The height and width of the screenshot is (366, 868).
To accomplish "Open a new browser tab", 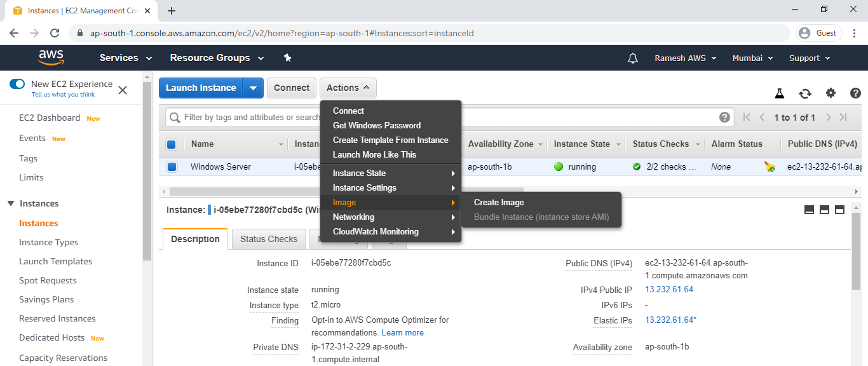I will [172, 11].
